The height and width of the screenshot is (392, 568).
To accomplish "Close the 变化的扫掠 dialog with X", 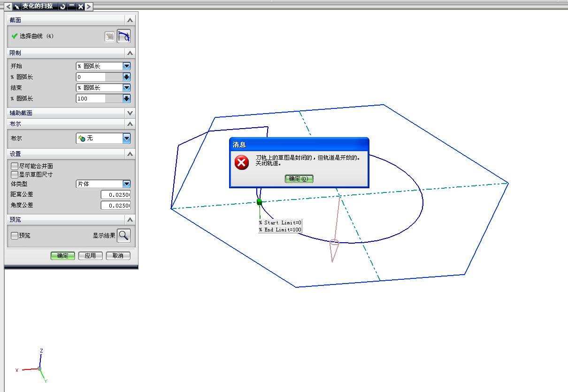I will [80, 7].
